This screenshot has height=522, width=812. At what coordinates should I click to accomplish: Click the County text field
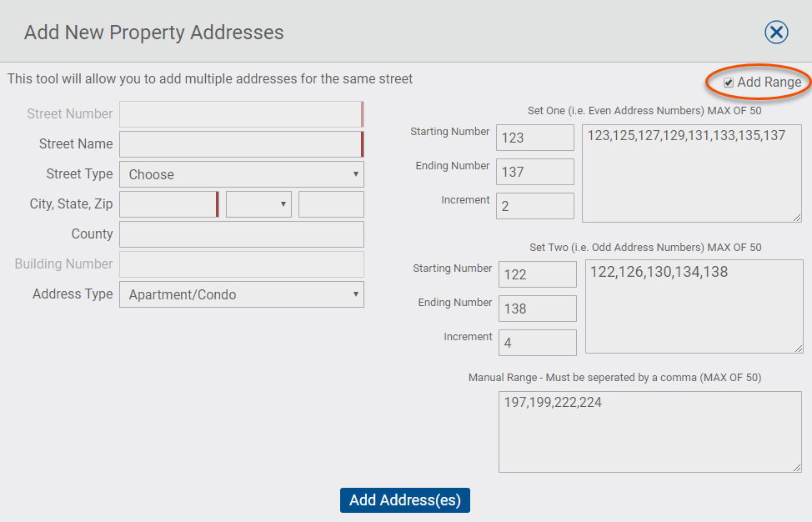(242, 234)
